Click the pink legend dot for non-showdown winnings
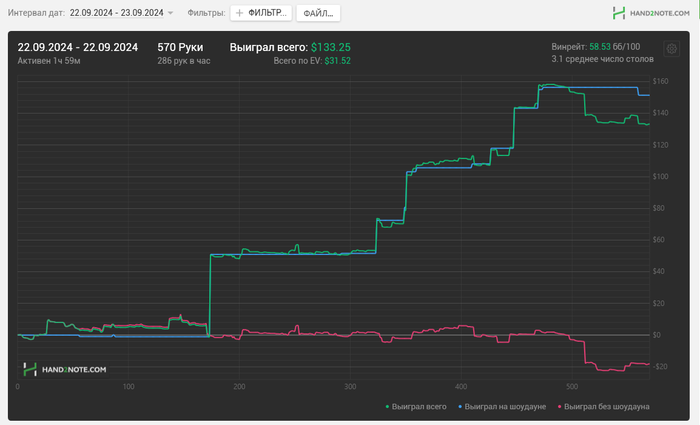Screen dimensions: 700x425 tap(559, 407)
